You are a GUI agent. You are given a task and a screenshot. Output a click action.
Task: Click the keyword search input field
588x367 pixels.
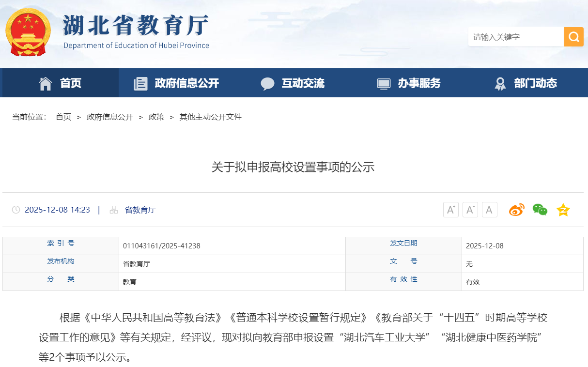[x=513, y=36]
